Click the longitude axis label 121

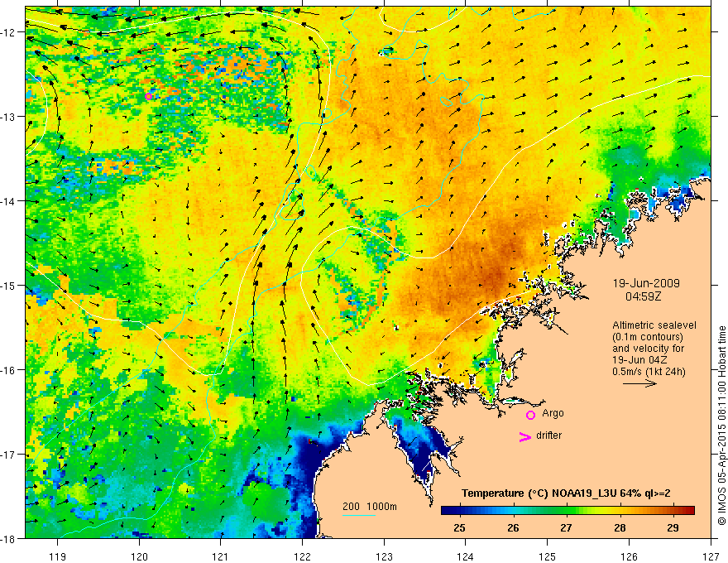pyautogui.click(x=221, y=556)
